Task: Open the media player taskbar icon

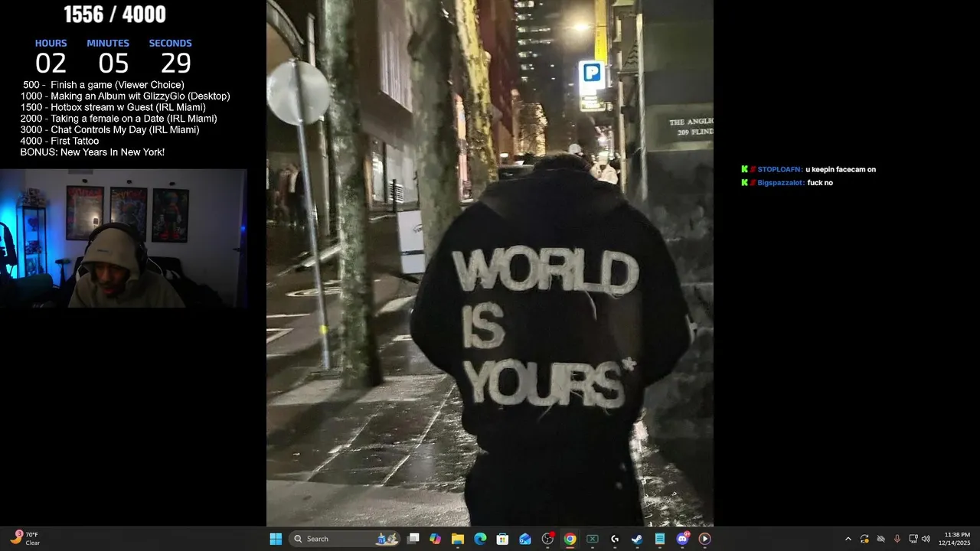Action: coord(704,539)
